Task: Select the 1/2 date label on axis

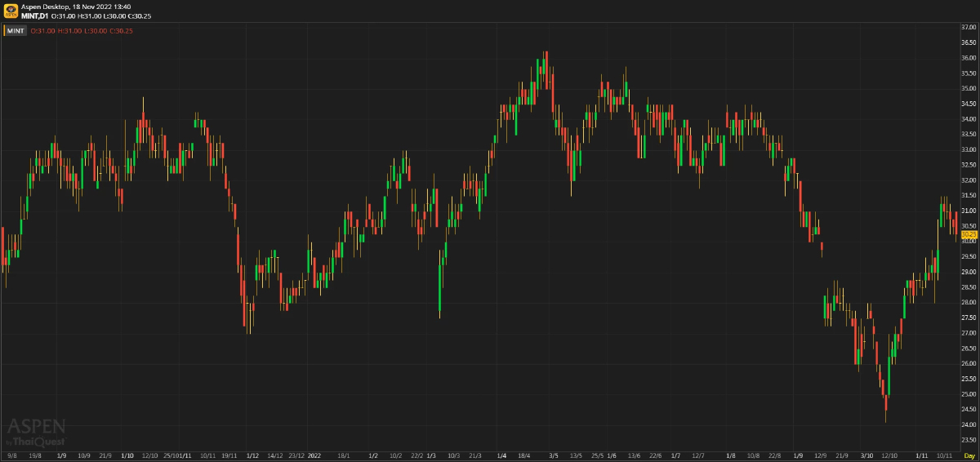Action: point(373,455)
